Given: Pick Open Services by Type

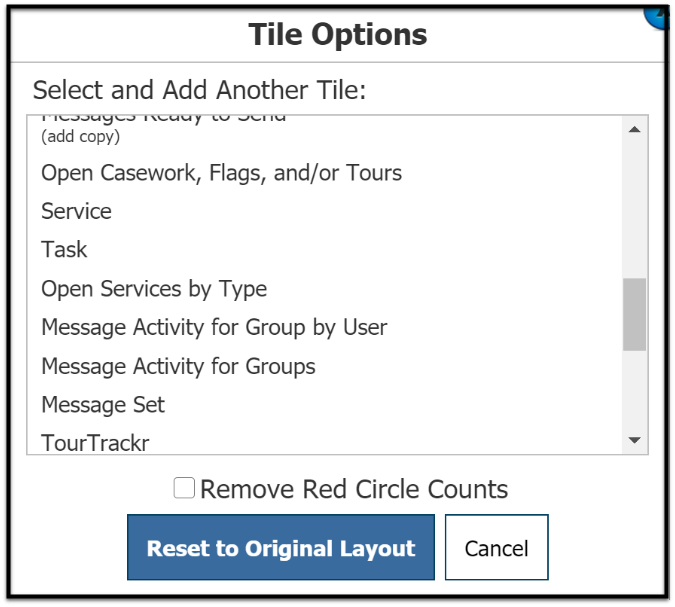Looking at the screenshot, I should coord(154,289).
